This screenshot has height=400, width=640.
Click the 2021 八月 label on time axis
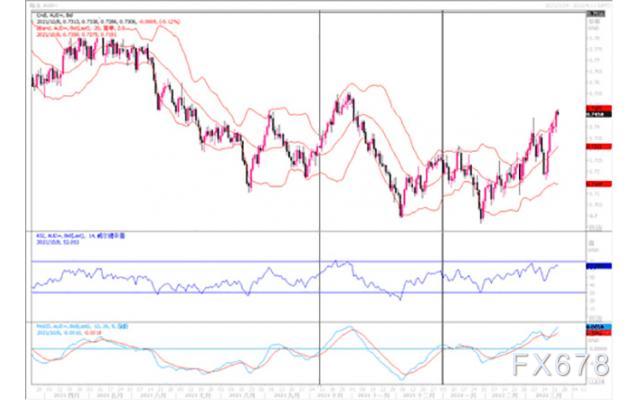(x=241, y=396)
